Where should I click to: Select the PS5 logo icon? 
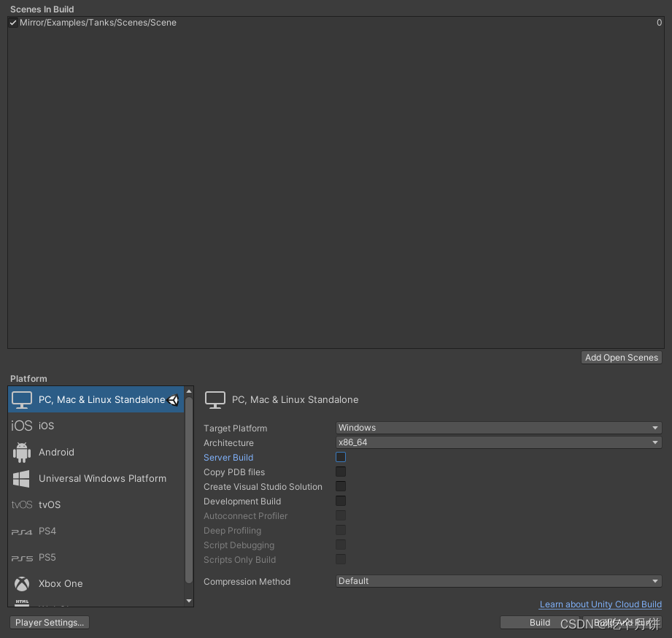click(21, 558)
